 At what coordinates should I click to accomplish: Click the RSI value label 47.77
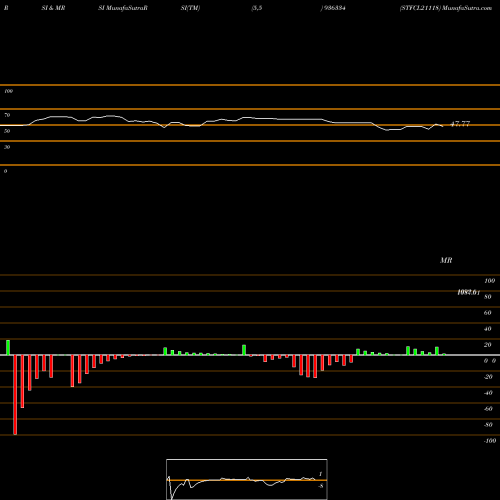coord(460,124)
